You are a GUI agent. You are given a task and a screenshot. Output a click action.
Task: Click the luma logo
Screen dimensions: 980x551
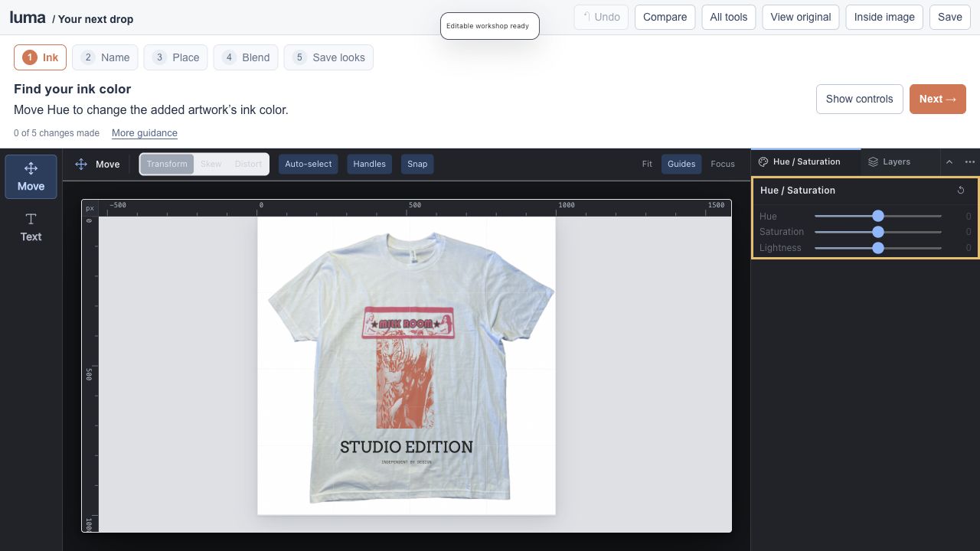coord(28,17)
